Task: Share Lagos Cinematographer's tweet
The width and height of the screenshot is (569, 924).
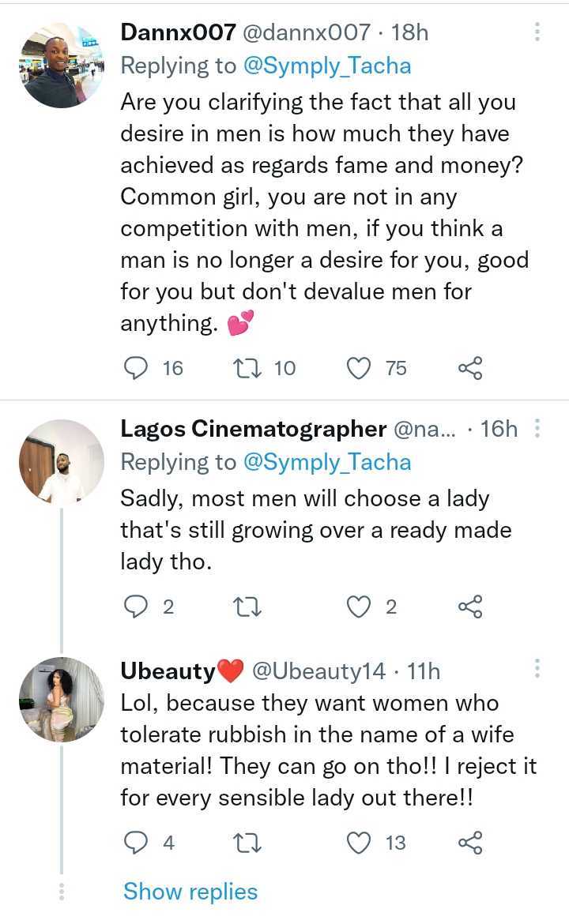Action: pyautogui.click(x=470, y=607)
